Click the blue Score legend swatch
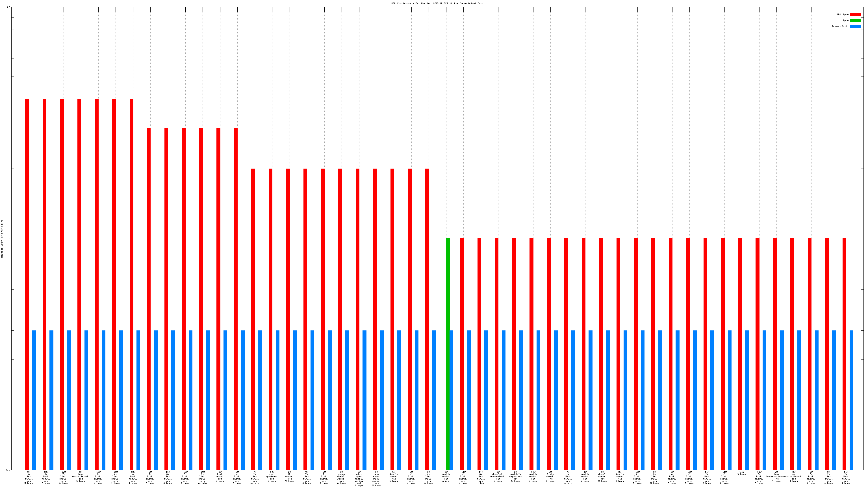Viewport: 868px width, 488px height. (855, 26)
